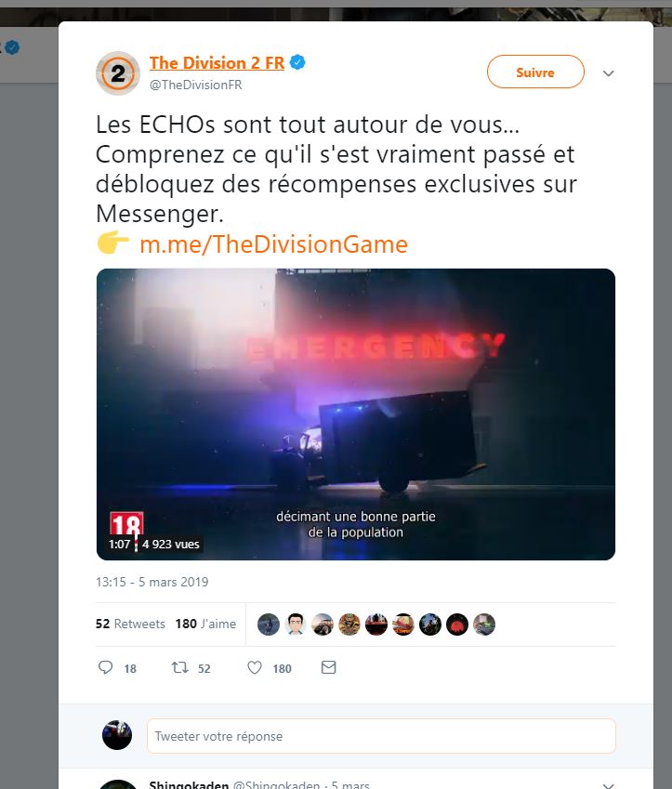Open the @TheDivisionFR handle
This screenshot has width=672, height=789.
tap(196, 85)
